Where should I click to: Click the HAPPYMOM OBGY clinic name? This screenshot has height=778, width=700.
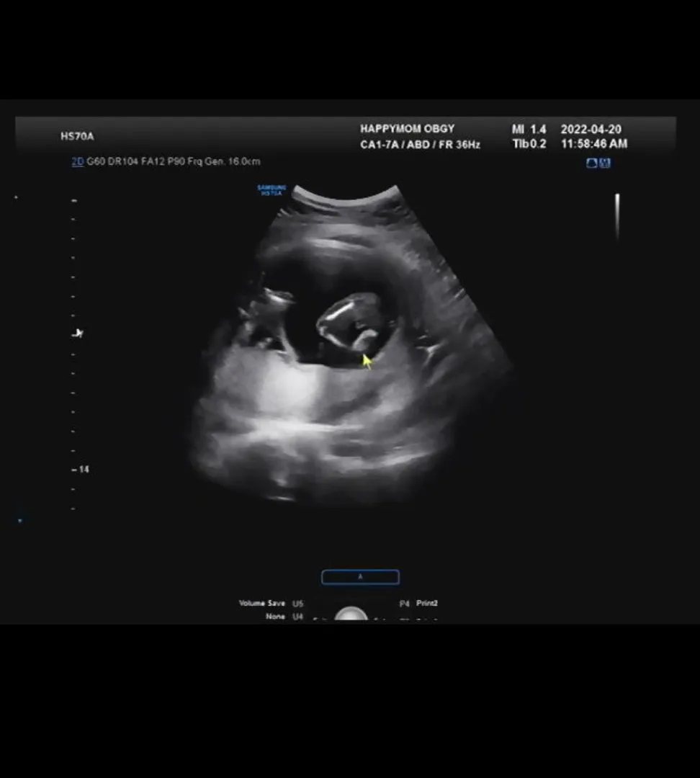point(408,129)
